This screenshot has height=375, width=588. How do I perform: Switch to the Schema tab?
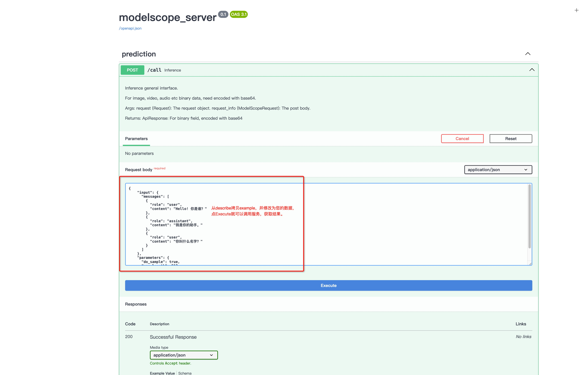click(185, 373)
